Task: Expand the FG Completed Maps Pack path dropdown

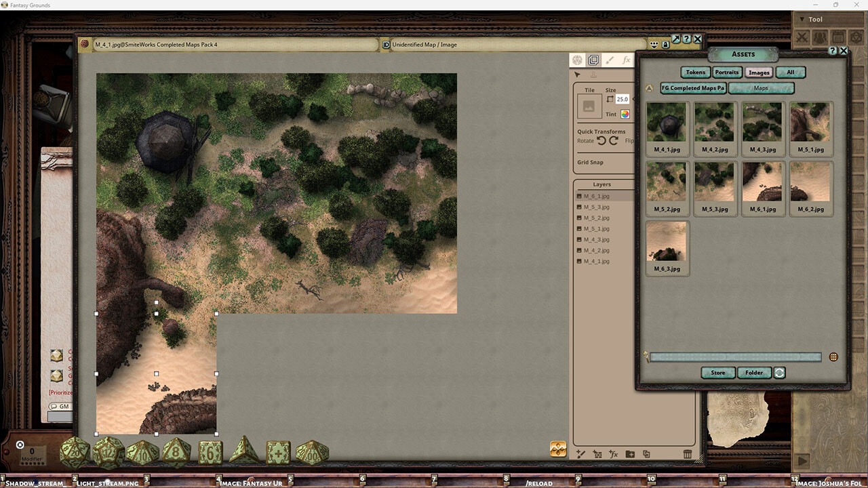Action: (693, 88)
